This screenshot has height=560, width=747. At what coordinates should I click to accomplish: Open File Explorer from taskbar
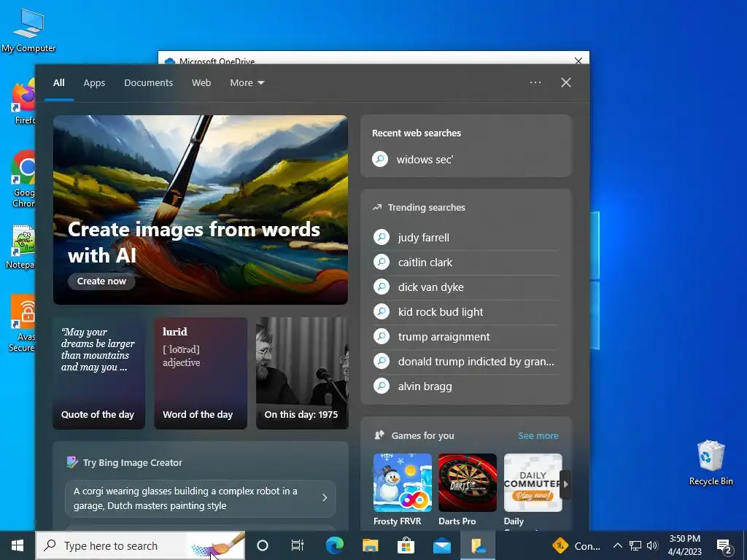pos(370,545)
